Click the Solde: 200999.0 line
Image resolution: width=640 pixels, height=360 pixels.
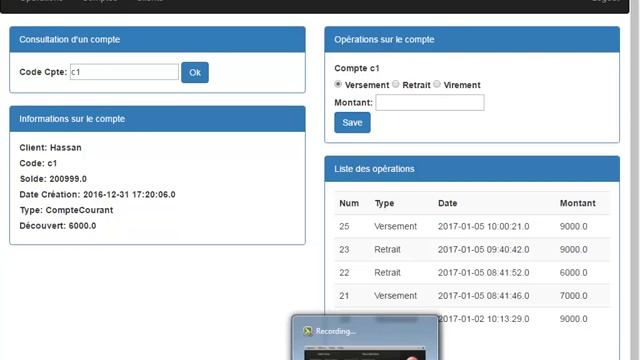53,179
